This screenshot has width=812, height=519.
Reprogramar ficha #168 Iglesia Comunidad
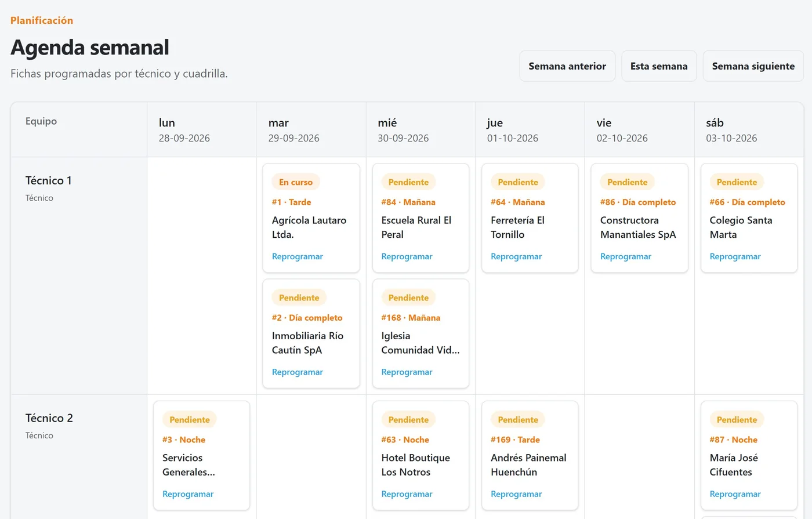(x=407, y=372)
